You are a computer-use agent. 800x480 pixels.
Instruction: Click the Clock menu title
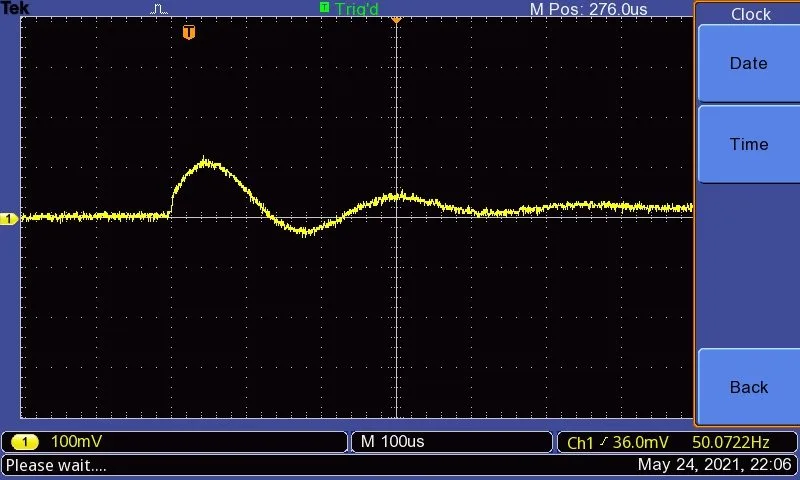tap(750, 14)
